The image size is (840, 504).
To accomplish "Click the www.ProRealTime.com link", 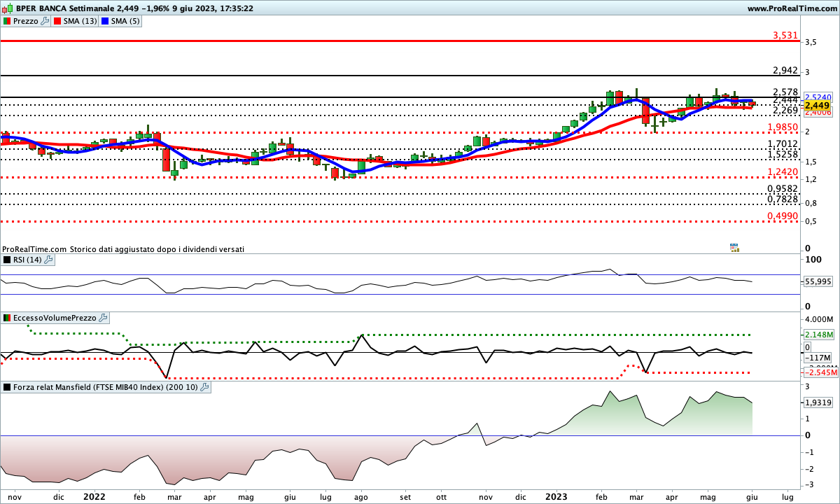I will click(x=792, y=8).
